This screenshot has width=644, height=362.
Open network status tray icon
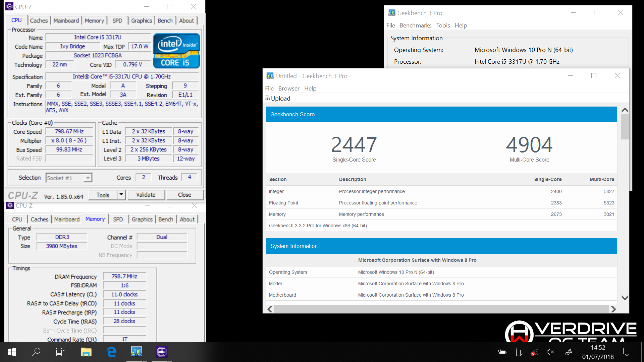point(534,352)
